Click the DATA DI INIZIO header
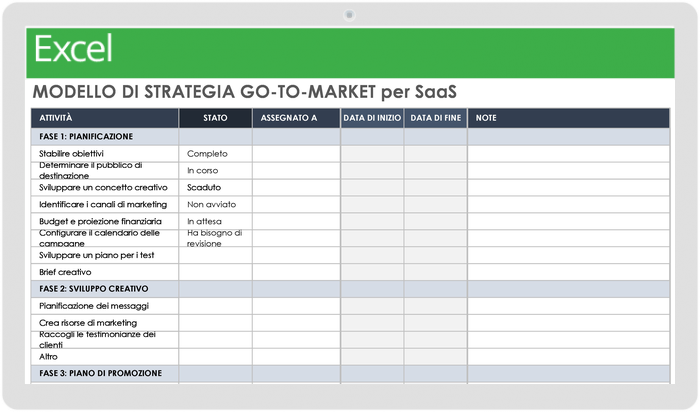 (x=372, y=118)
